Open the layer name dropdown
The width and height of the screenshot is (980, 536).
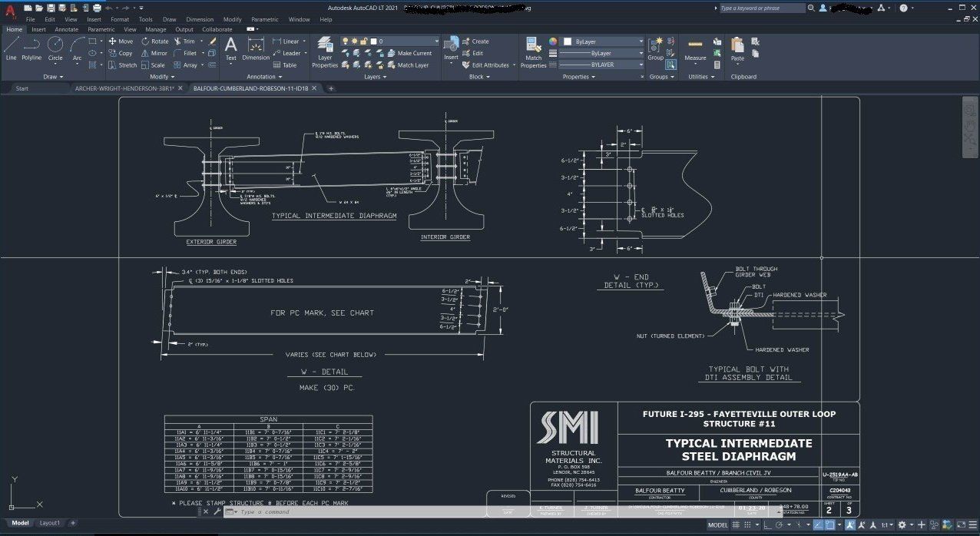[407, 41]
